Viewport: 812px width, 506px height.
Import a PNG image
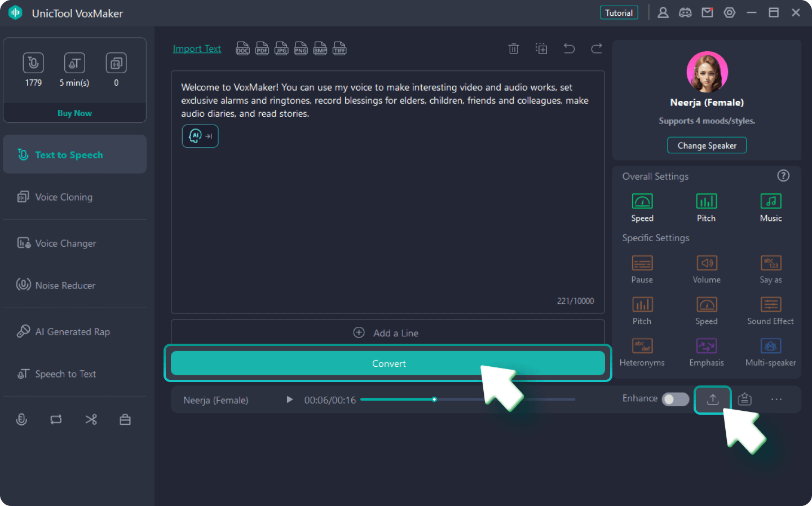(x=301, y=48)
